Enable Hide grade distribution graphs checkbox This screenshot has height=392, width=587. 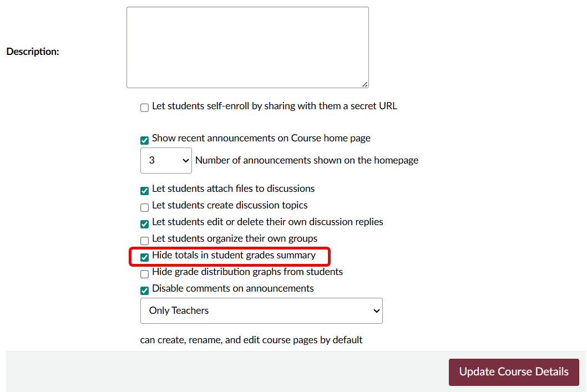[144, 274]
